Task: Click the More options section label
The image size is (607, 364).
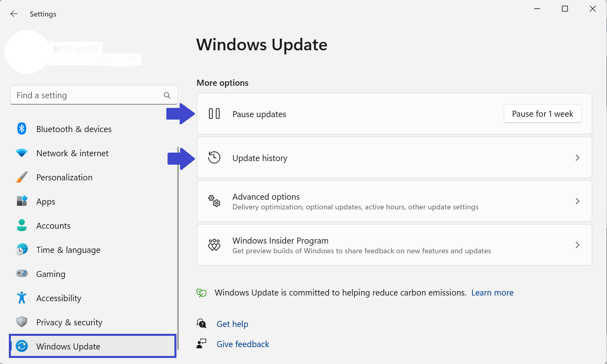Action: point(222,83)
